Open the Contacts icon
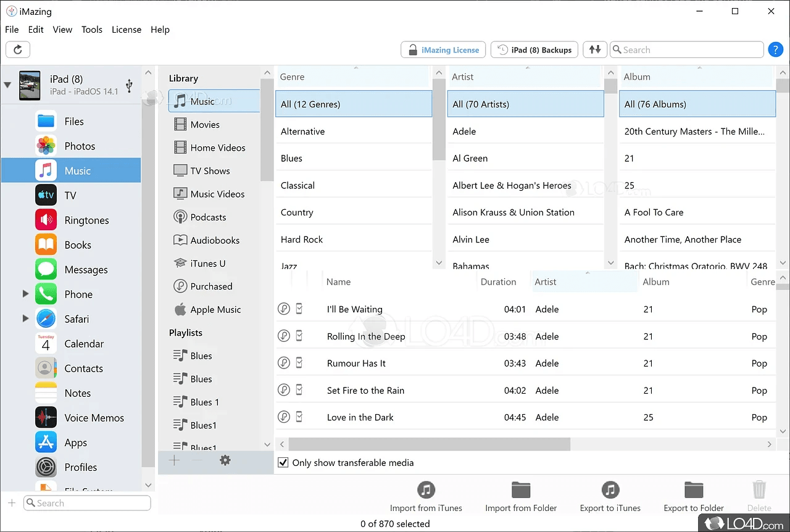The height and width of the screenshot is (532, 790). coord(46,368)
